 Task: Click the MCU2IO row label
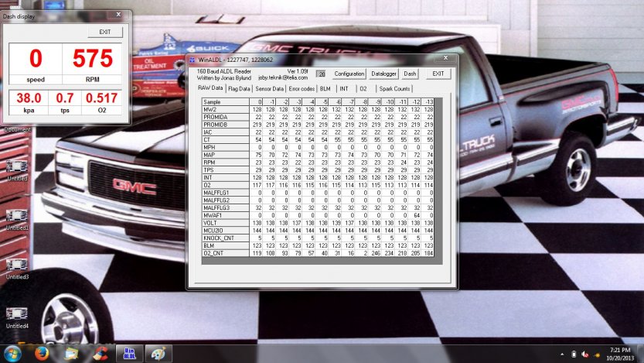coord(226,230)
